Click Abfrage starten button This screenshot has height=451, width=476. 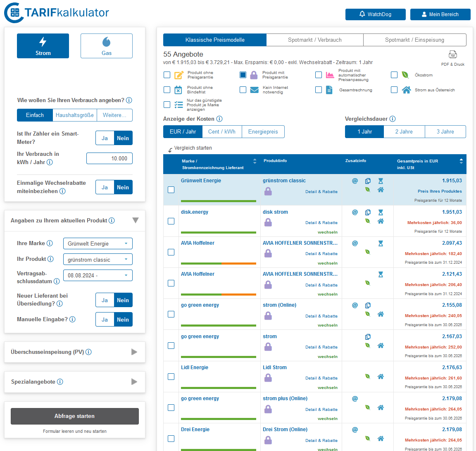point(75,416)
